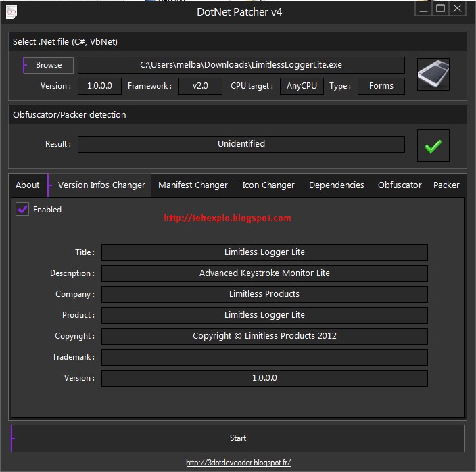Open the Manifest Changer tab
The height and width of the screenshot is (472, 476).
point(193,185)
